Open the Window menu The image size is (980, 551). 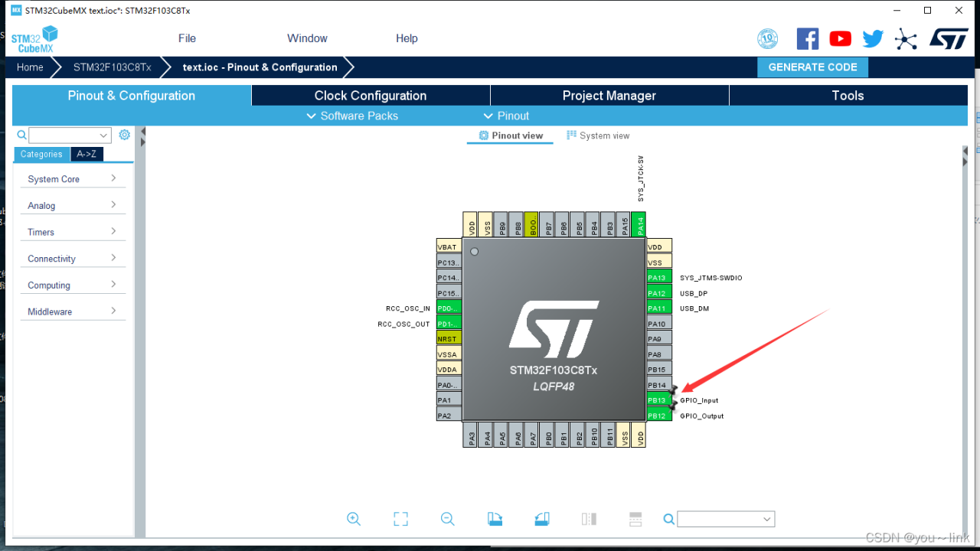[x=307, y=38]
